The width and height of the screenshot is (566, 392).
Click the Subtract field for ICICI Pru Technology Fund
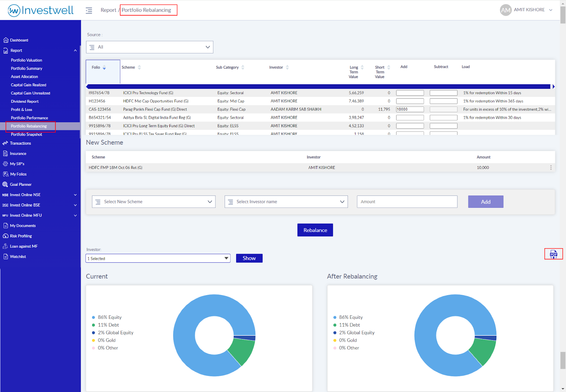click(444, 93)
